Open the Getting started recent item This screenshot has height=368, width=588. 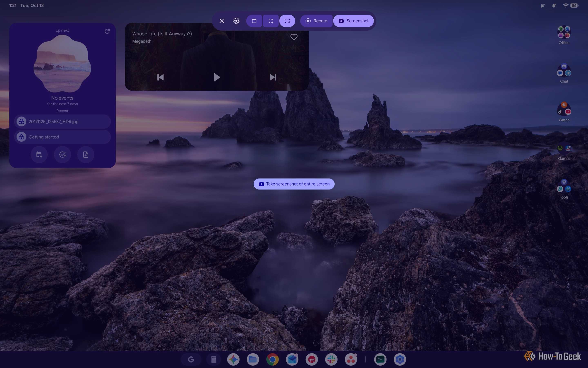[x=62, y=137]
